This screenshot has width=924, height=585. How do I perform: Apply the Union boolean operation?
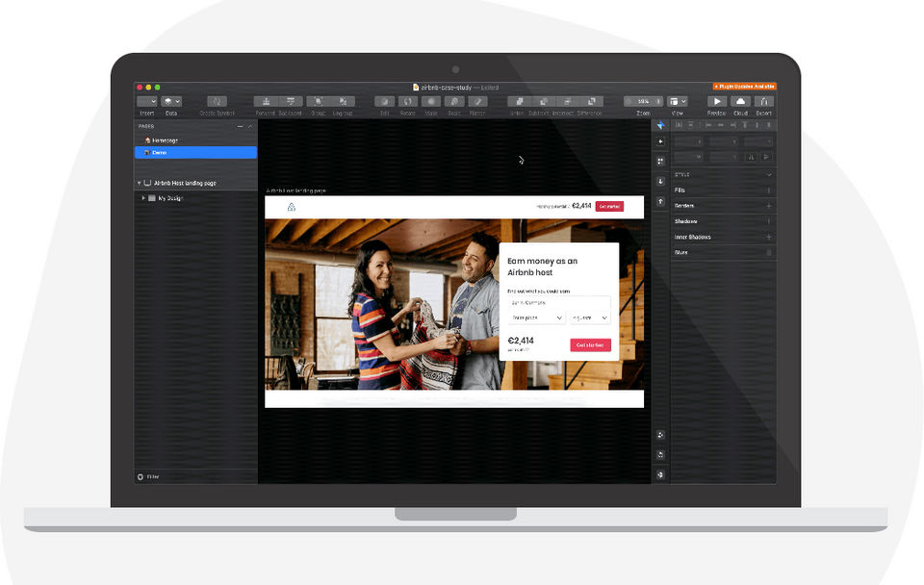point(519,101)
